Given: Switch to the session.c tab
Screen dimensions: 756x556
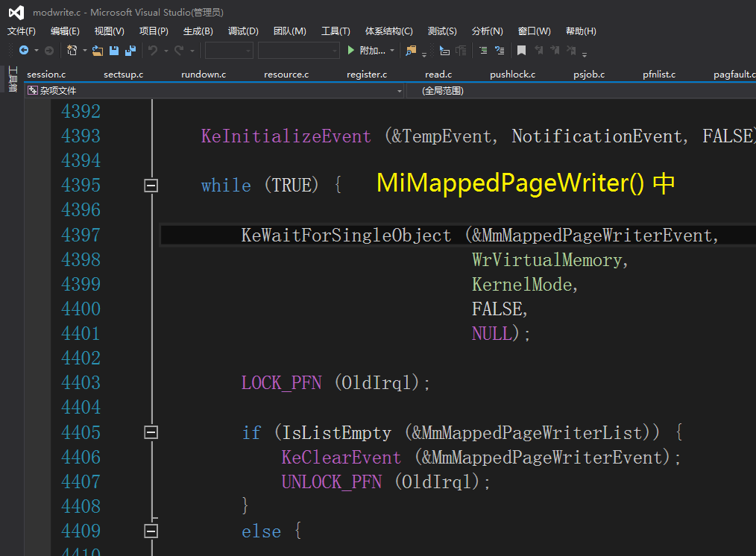Looking at the screenshot, I should (x=46, y=75).
